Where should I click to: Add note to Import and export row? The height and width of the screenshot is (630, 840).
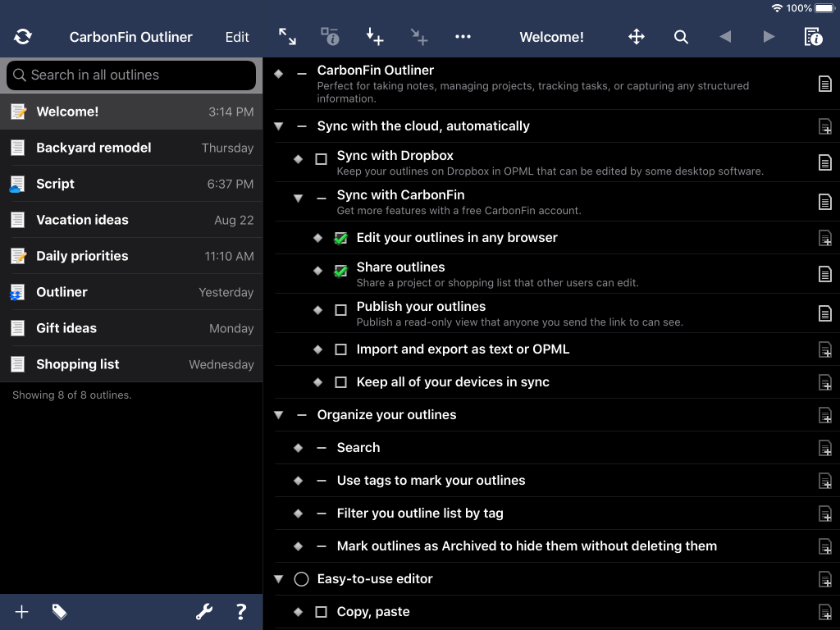[825, 349]
